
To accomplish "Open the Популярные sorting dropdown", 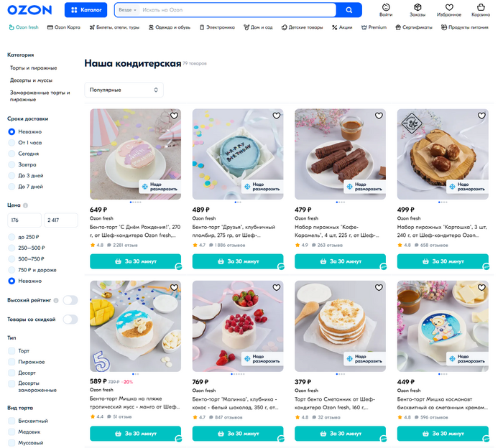I will pyautogui.click(x=124, y=90).
